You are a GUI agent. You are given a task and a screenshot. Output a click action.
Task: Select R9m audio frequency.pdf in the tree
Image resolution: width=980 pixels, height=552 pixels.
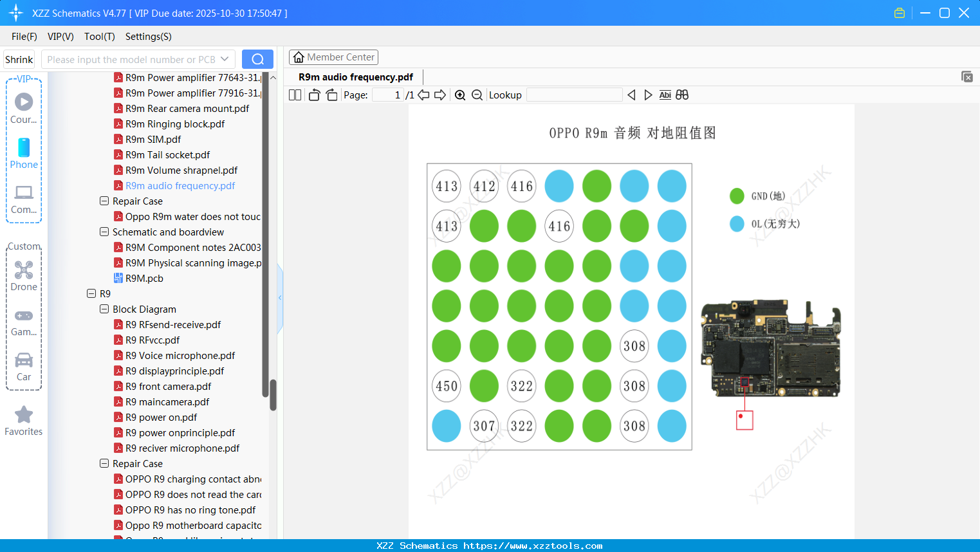coord(180,185)
